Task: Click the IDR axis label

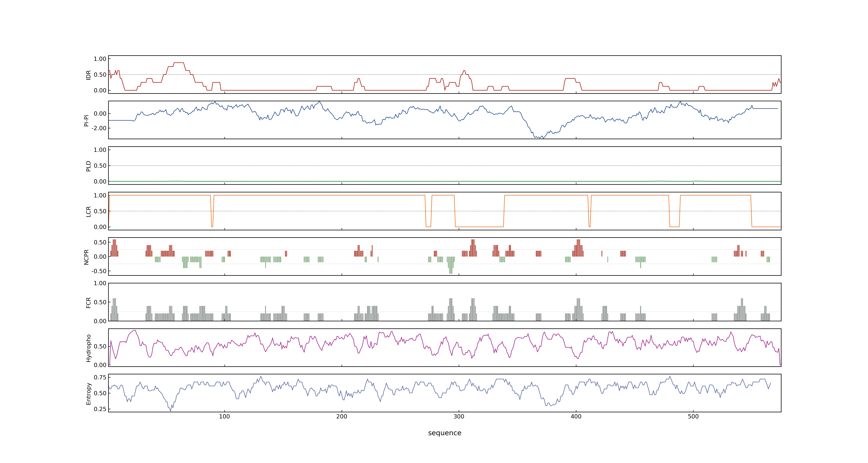Action: click(x=88, y=75)
